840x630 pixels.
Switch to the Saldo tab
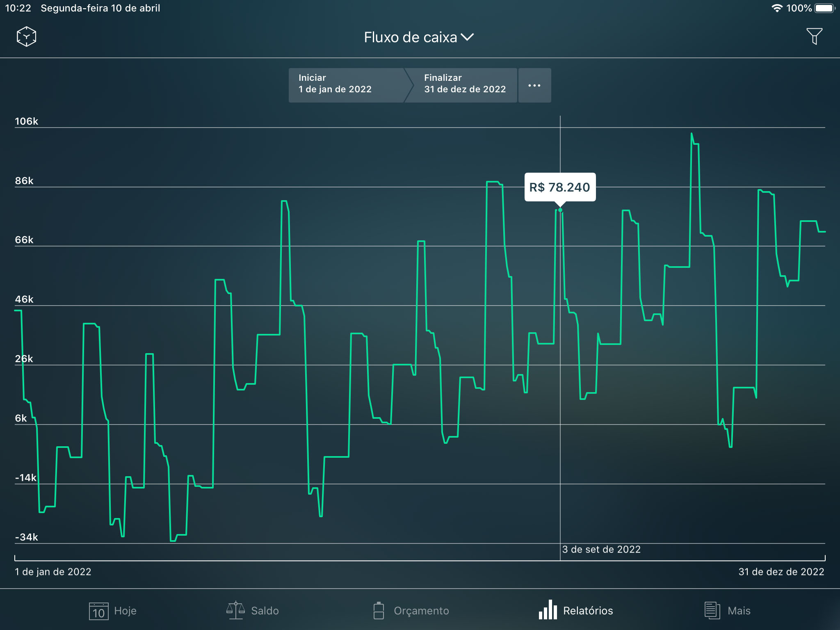coord(253,611)
